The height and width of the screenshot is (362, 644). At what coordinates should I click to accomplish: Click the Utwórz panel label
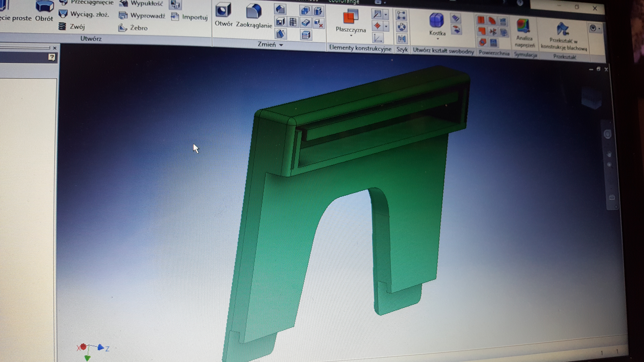tap(91, 39)
